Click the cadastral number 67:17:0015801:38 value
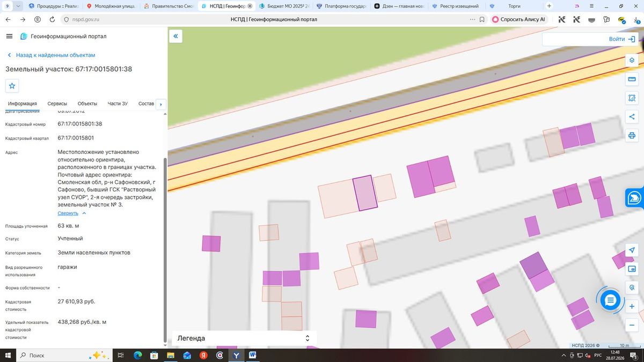Screen dimensions: 644x362 pyautogui.click(x=79, y=124)
